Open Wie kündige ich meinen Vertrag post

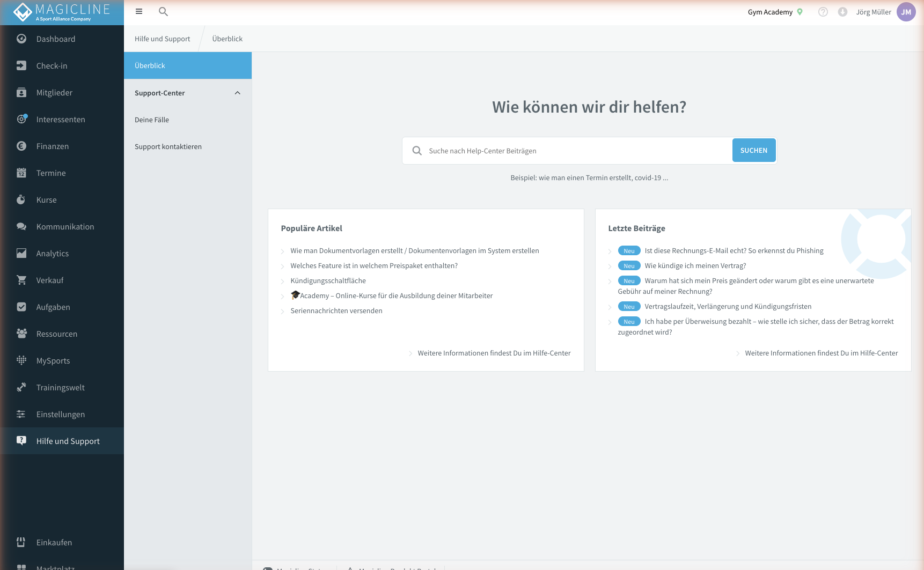(x=695, y=265)
